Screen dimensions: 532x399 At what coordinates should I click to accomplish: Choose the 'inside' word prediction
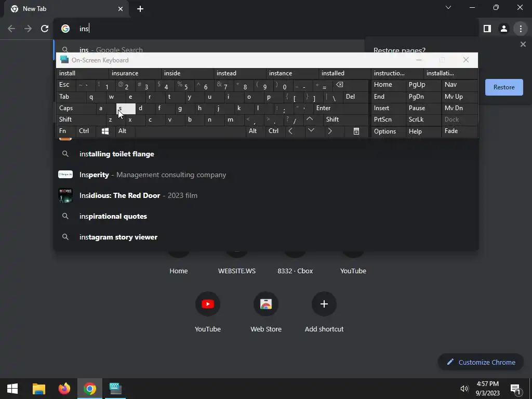pyautogui.click(x=187, y=73)
